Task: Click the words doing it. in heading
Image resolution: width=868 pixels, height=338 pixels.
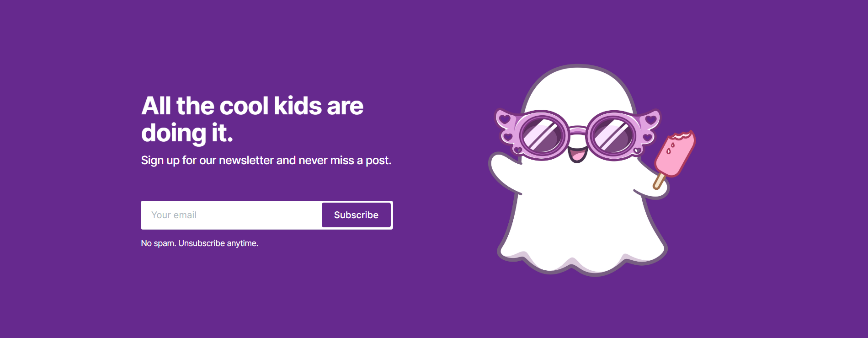Action: (187, 134)
